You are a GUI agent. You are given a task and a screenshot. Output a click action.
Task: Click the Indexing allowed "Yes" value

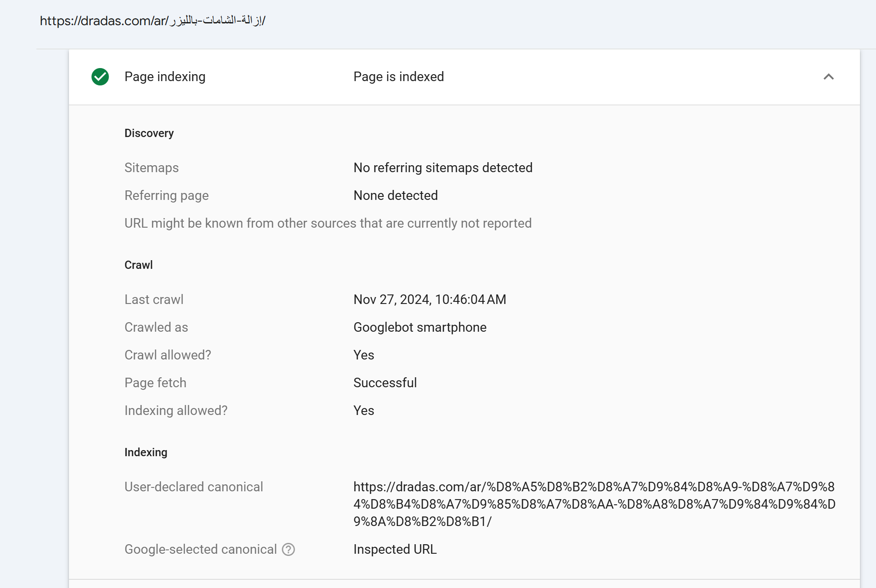coord(363,411)
